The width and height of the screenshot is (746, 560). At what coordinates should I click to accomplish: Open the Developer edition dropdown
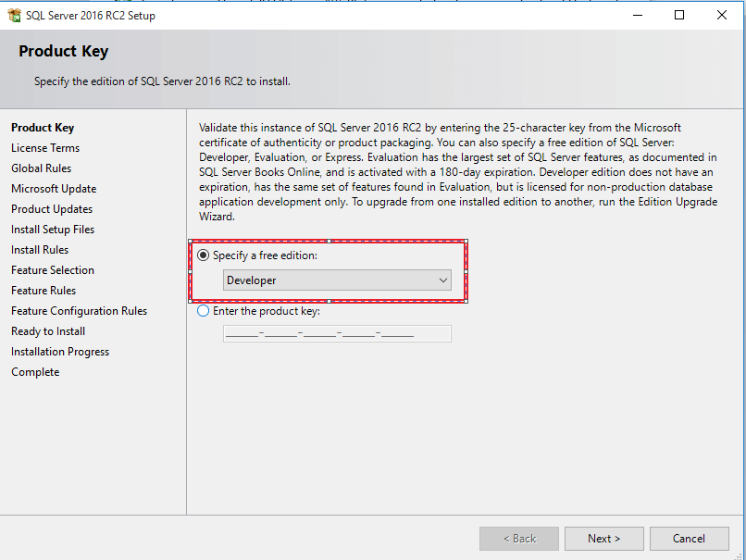[x=337, y=280]
